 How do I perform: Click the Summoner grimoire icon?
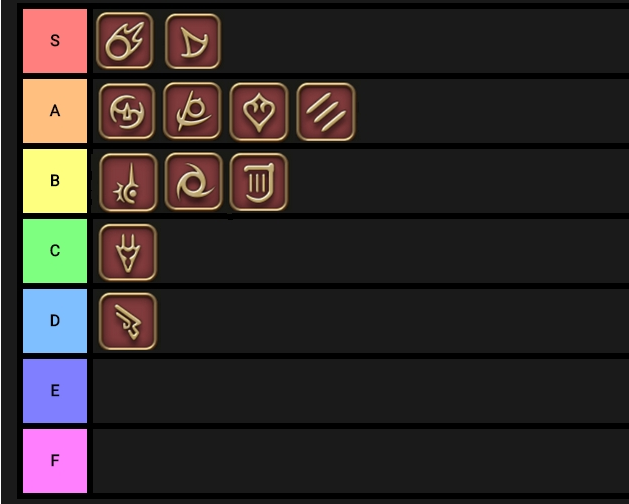258,181
